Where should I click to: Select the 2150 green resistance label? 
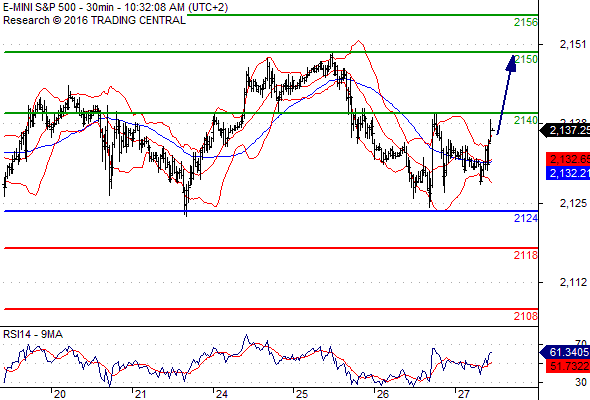click(526, 59)
